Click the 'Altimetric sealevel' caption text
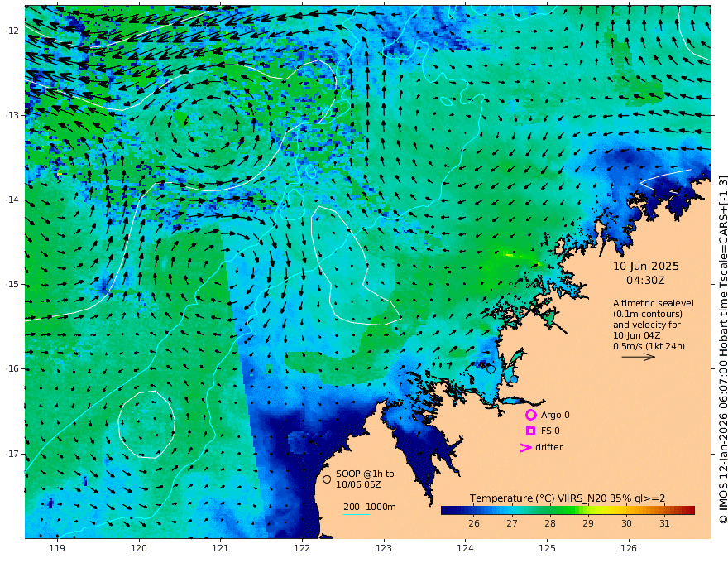This screenshot has height=563, width=728. pyautogui.click(x=654, y=303)
